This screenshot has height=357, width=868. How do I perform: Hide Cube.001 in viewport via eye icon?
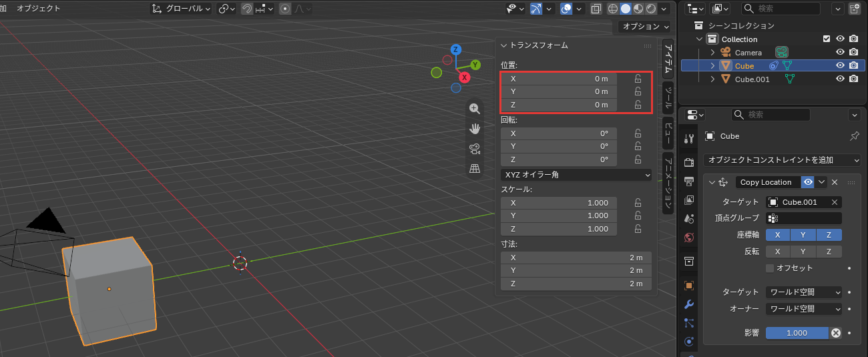click(x=840, y=79)
